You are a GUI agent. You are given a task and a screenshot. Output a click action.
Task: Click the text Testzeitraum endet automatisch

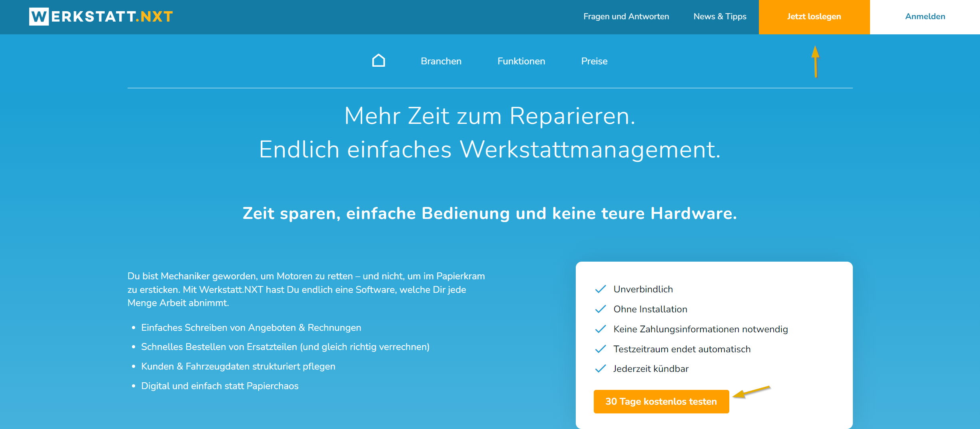coord(682,349)
